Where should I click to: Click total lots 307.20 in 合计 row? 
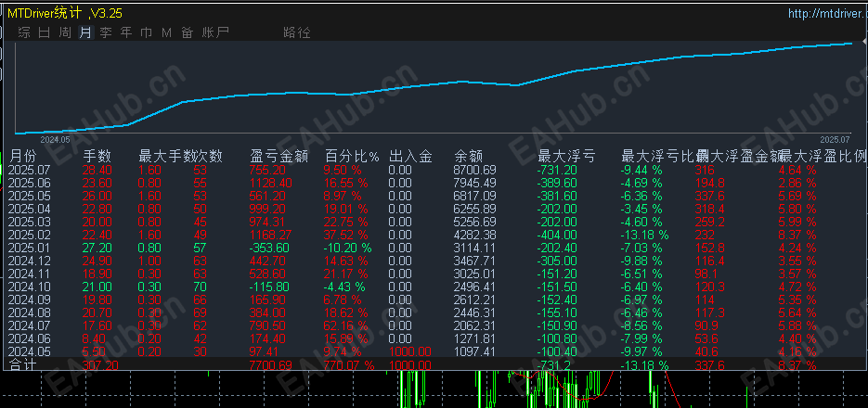click(x=100, y=364)
